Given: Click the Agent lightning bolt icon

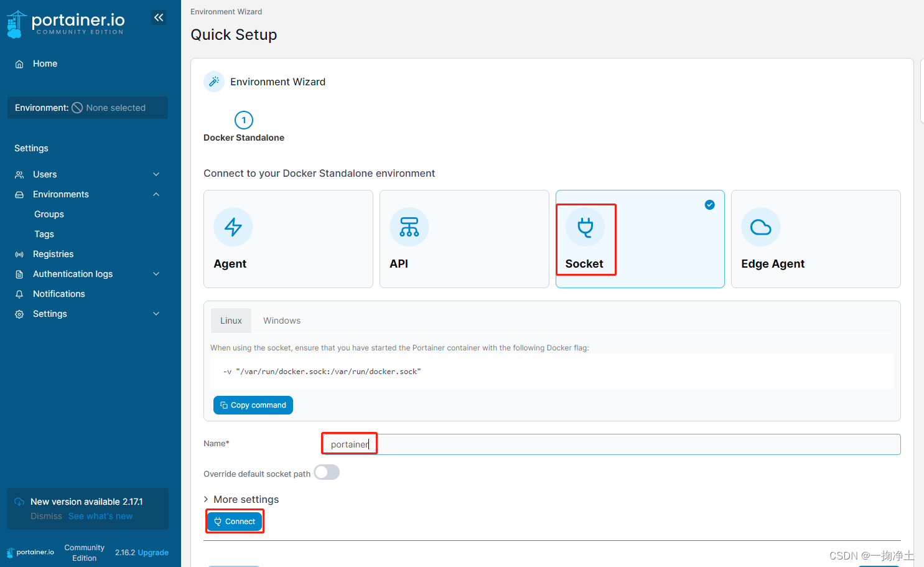Looking at the screenshot, I should (x=233, y=227).
